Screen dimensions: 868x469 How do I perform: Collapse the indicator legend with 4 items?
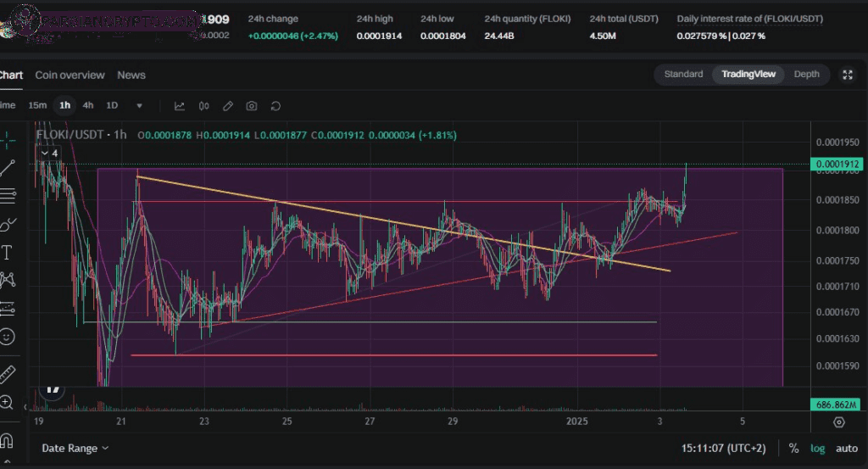click(49, 154)
